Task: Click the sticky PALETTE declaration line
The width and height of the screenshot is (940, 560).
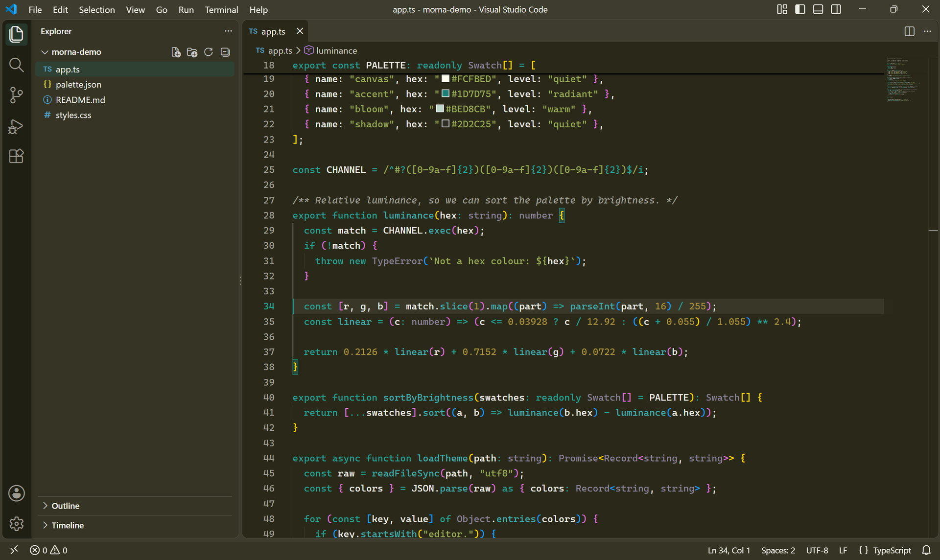Action: (x=563, y=65)
